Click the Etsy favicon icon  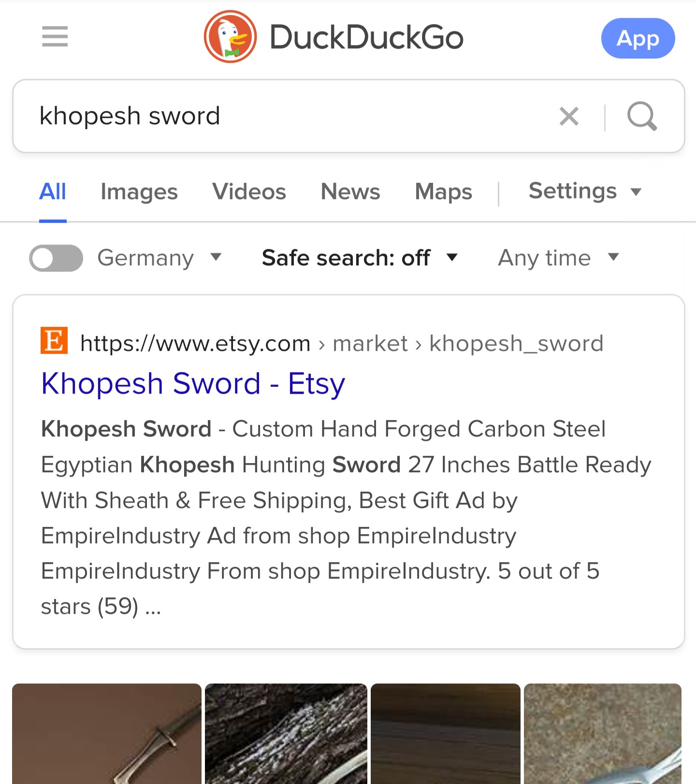click(x=54, y=341)
